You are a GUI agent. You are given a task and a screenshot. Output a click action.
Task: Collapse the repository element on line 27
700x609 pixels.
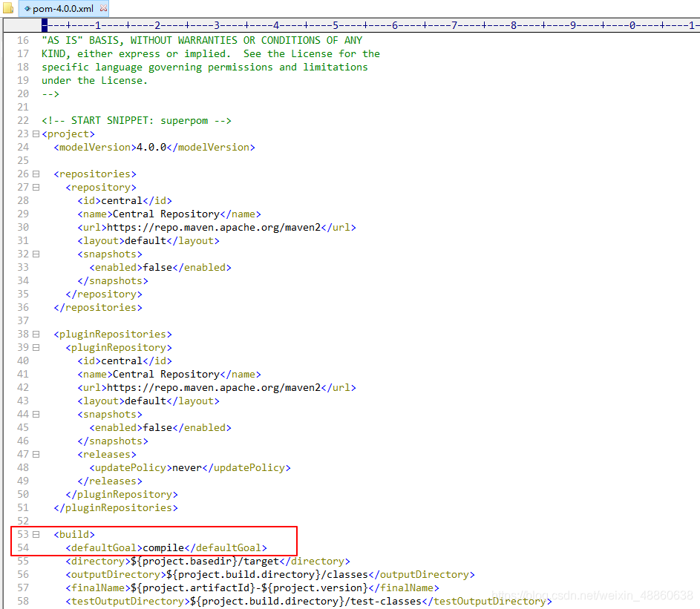(x=36, y=188)
